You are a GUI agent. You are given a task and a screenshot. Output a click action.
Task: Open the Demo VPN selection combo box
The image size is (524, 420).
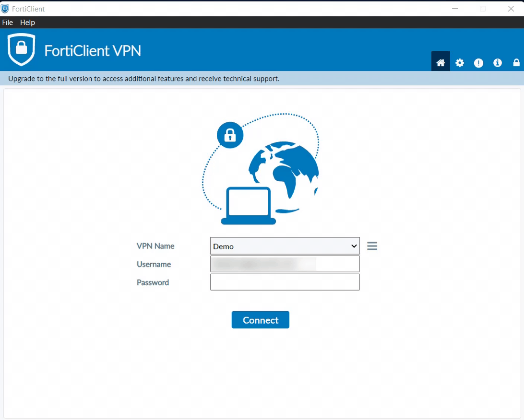coord(283,245)
